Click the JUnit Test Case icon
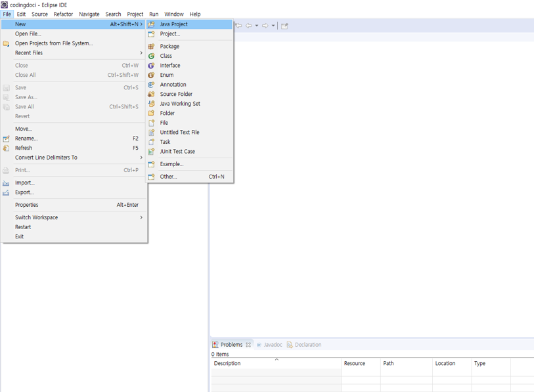This screenshot has height=392, width=534. (x=151, y=152)
